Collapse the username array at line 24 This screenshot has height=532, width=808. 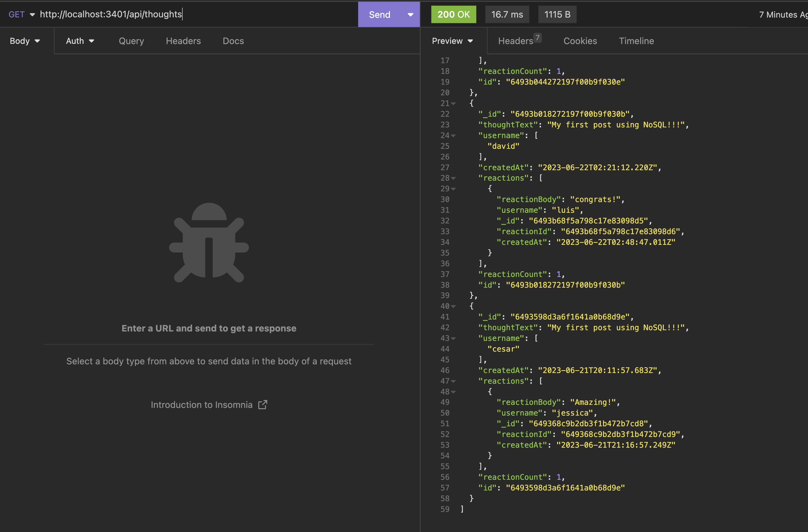tap(453, 136)
